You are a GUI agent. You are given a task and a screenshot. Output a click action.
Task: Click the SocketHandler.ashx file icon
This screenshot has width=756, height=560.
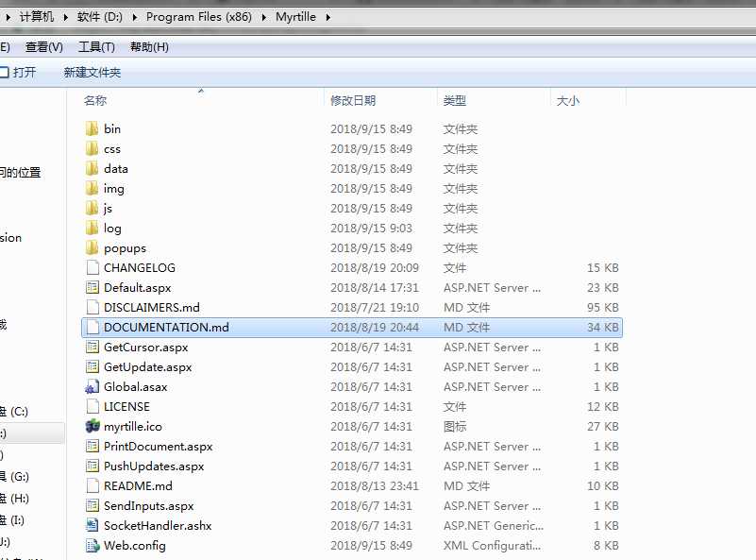coord(92,525)
